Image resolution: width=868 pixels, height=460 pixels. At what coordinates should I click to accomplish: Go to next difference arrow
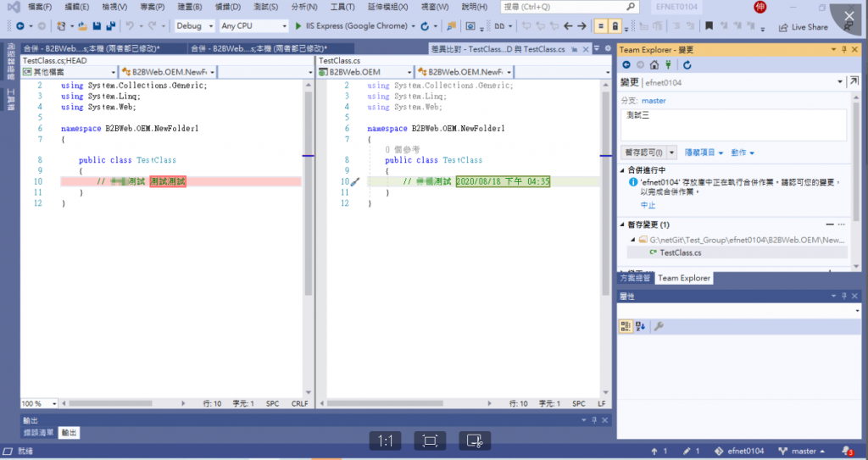pos(581,26)
